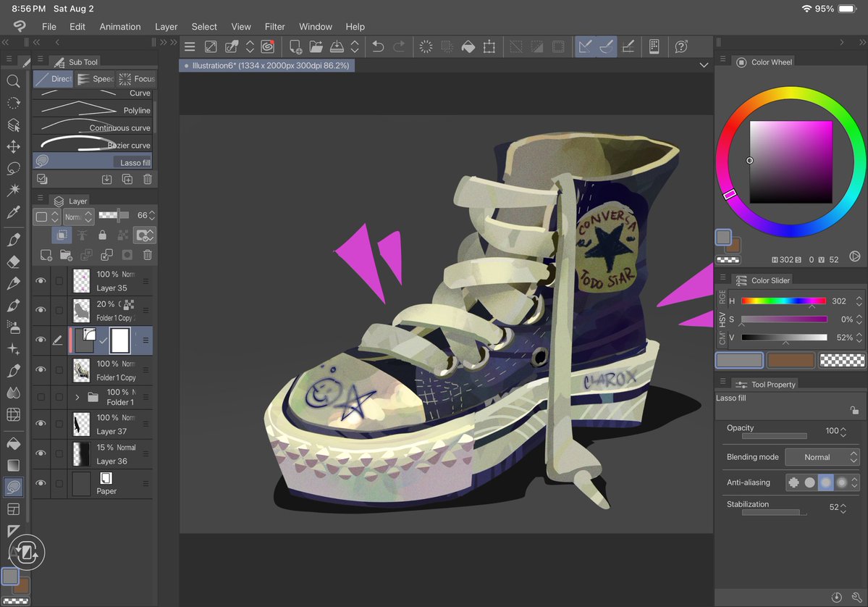Viewport: 868px width, 607px height.
Task: Click the New document icon in command bar
Action: pos(295,46)
